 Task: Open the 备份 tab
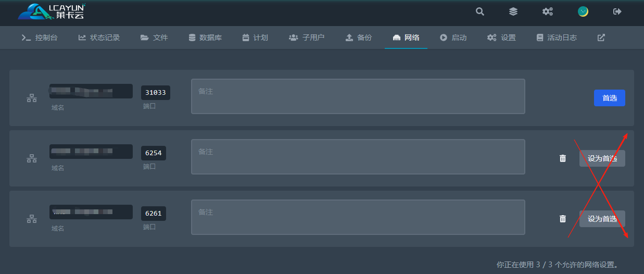[x=359, y=38]
